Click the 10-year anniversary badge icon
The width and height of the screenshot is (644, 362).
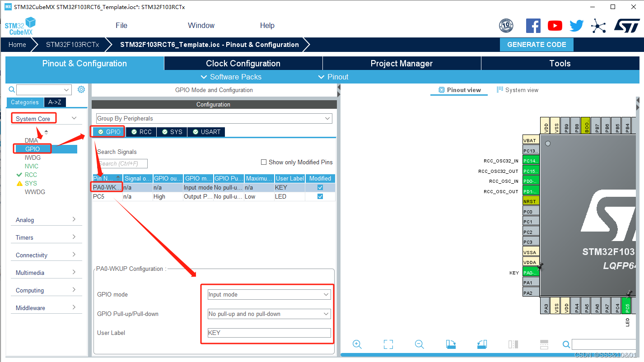pos(506,26)
